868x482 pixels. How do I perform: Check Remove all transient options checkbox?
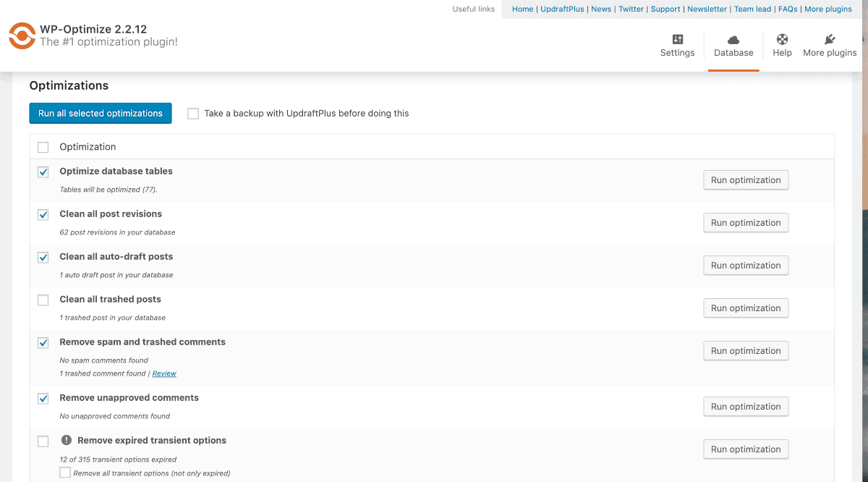[65, 473]
